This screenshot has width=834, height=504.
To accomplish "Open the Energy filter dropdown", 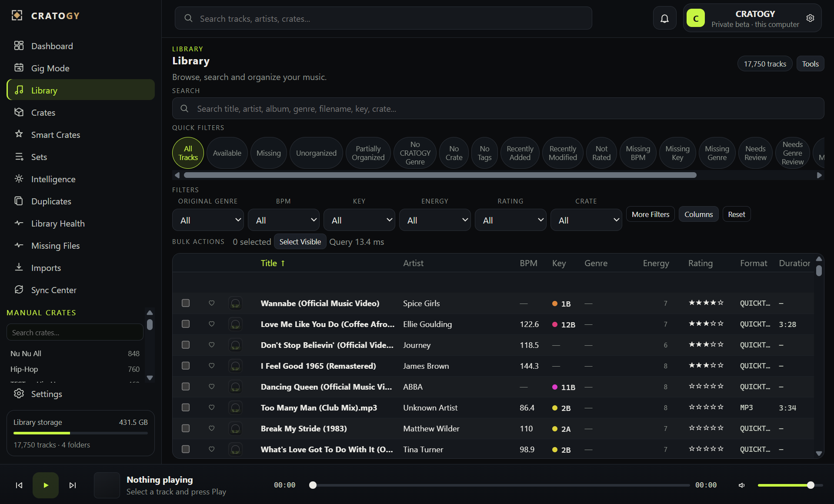I will click(x=435, y=220).
